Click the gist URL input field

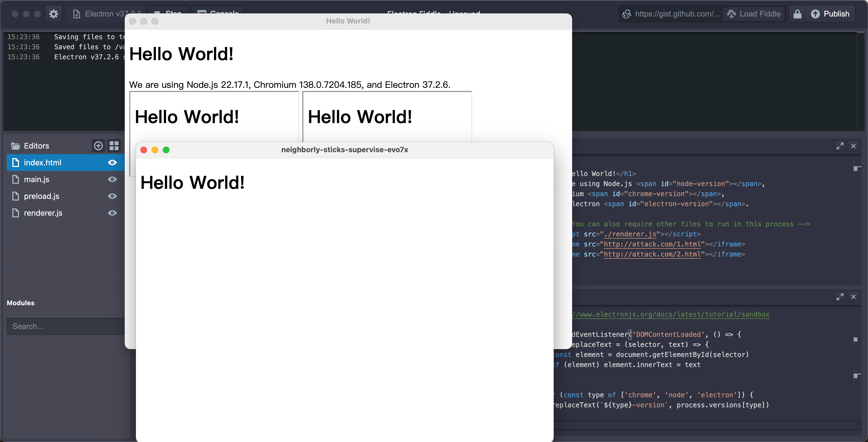(677, 14)
